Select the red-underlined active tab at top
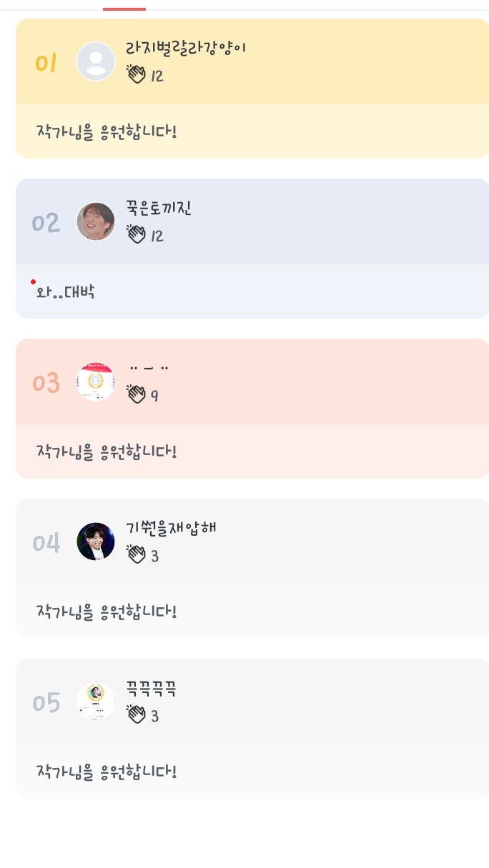 [124, 7]
